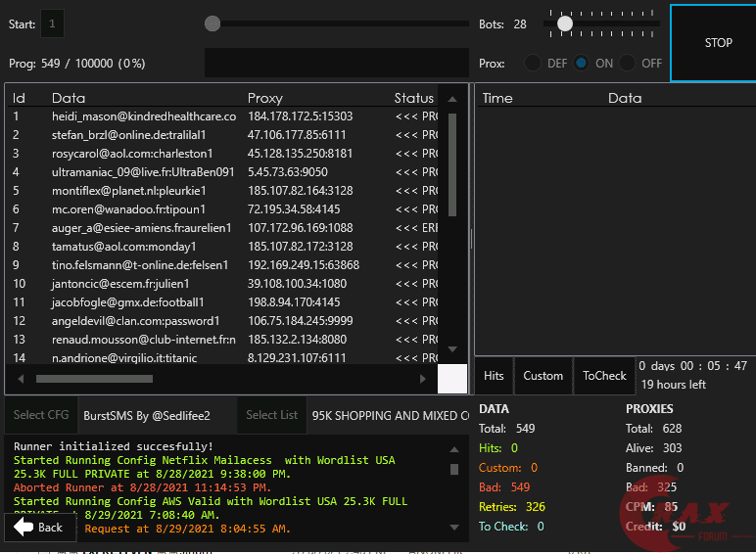This screenshot has width=756, height=554.
Task: Switch to the ToCheck tab
Action: click(604, 376)
